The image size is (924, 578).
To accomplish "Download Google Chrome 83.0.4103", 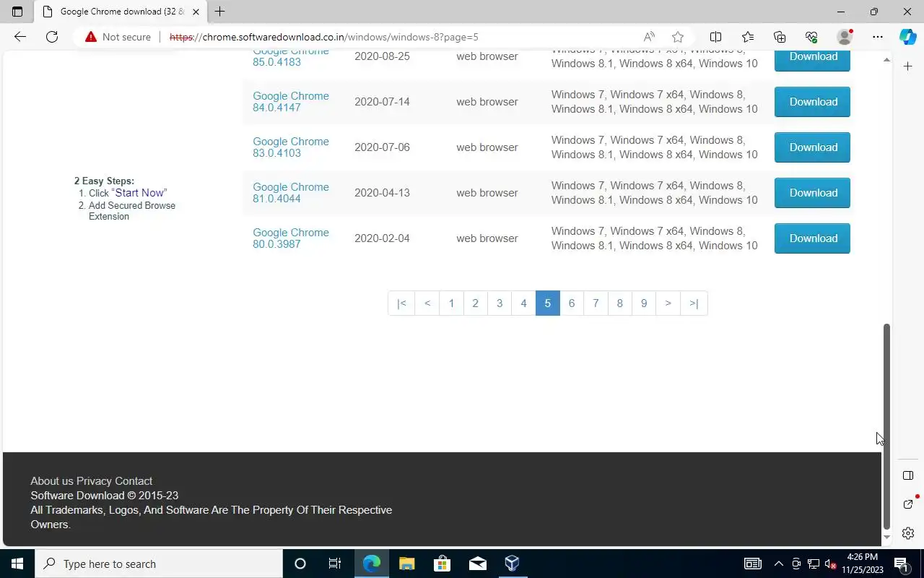I will pos(812,147).
